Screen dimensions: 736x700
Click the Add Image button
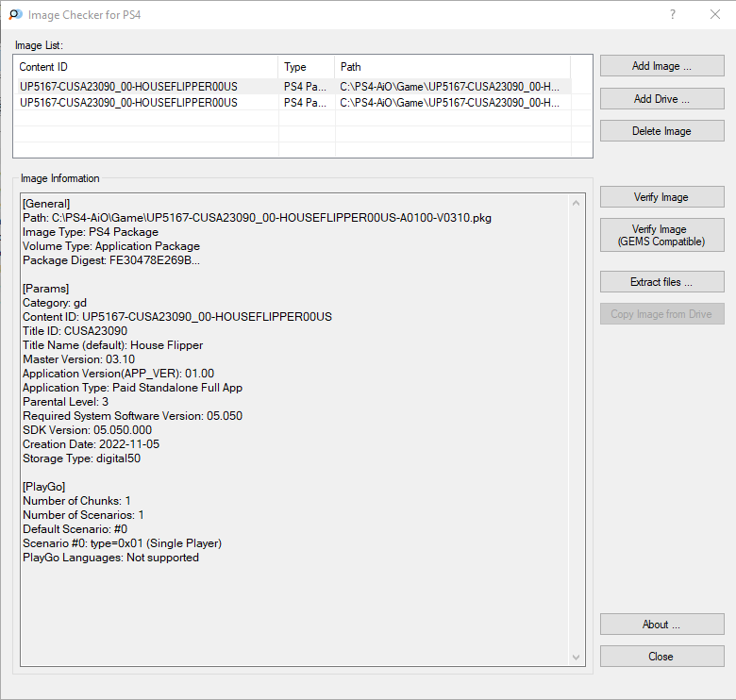(661, 66)
